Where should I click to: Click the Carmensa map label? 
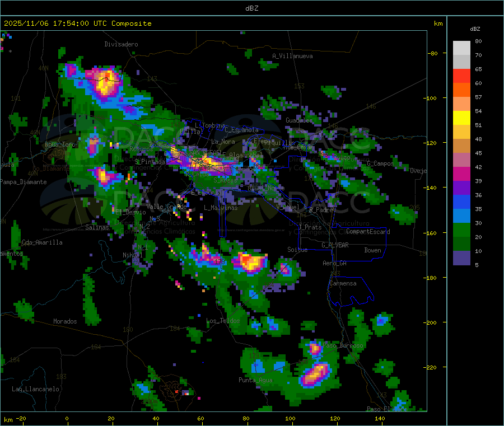[x=343, y=283]
